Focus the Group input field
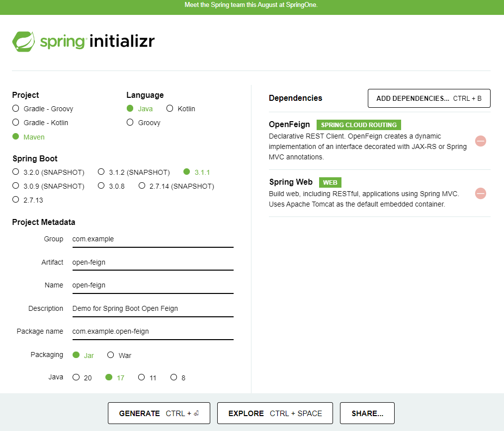 [153, 239]
